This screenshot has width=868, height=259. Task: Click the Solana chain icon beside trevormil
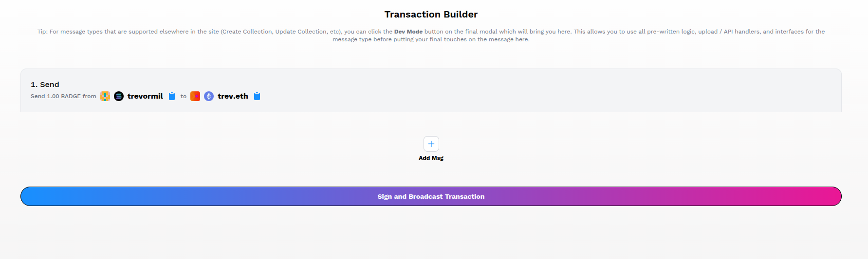(119, 96)
